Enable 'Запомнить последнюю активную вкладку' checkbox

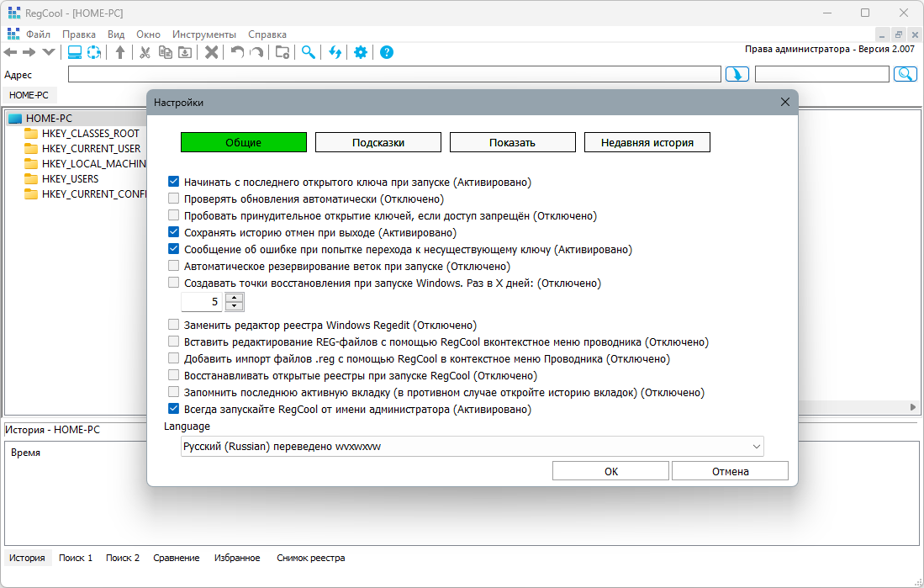tap(173, 392)
